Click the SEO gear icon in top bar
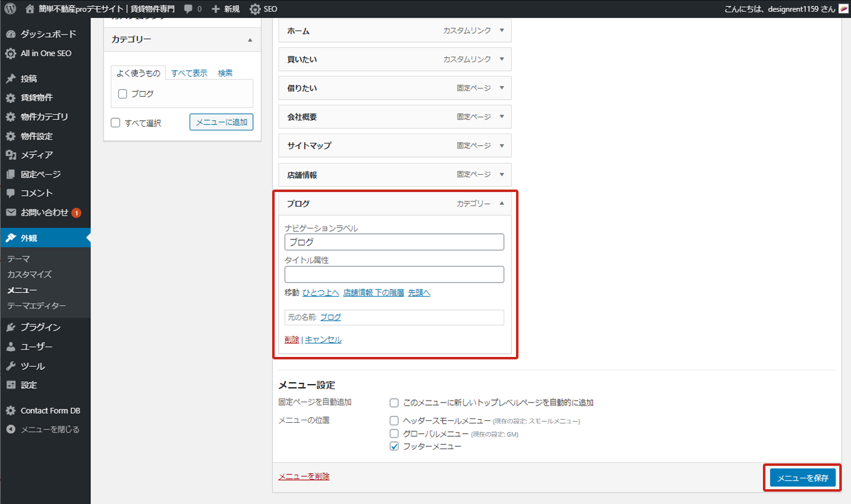This screenshot has height=504, width=851. point(255,9)
